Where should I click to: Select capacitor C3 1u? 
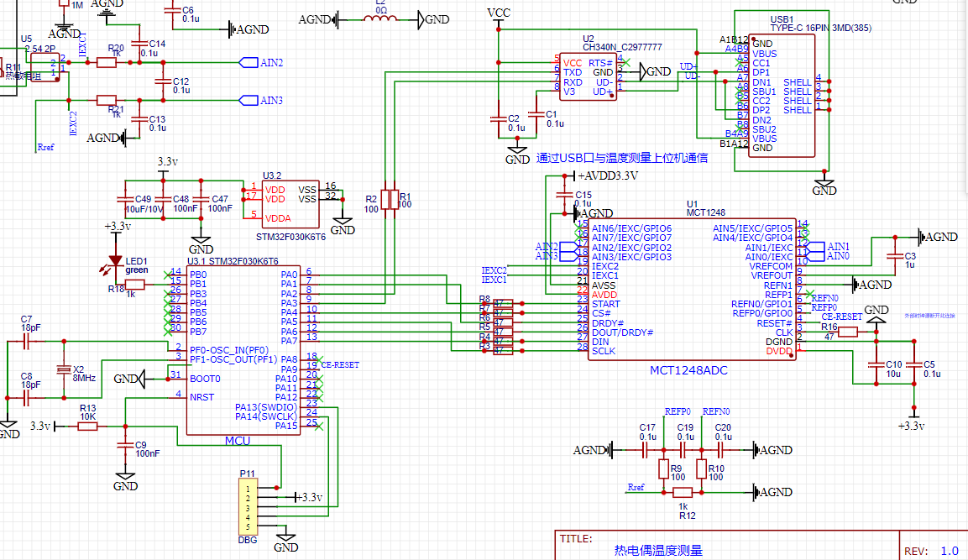click(x=894, y=255)
